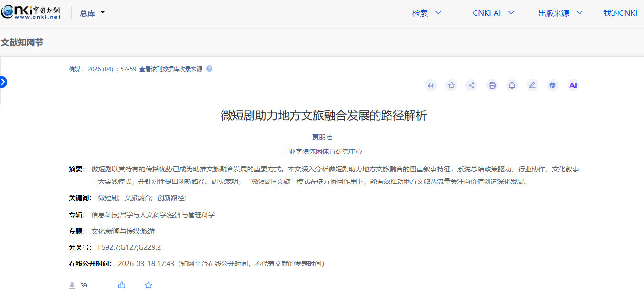This screenshot has height=298, width=644.
Task: Click the 三亚学院休闲体育研究中心 affiliation link
Action: (x=322, y=151)
